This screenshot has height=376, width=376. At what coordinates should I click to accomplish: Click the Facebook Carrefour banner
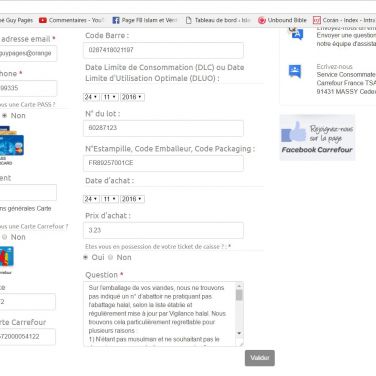[317, 138]
